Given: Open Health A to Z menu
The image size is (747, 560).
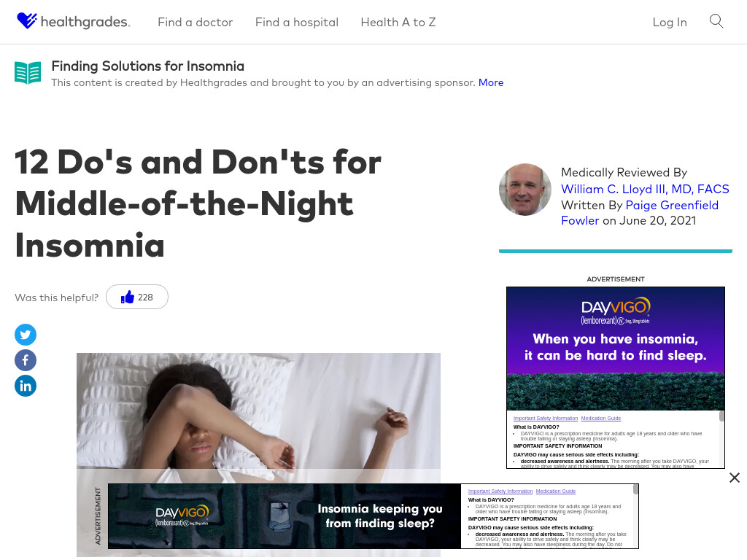Looking at the screenshot, I should pyautogui.click(x=398, y=23).
